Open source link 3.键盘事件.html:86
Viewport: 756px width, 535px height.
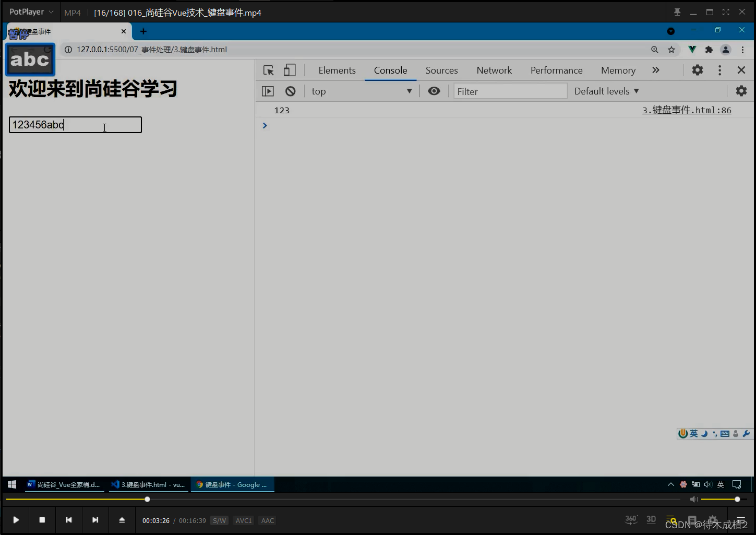pos(687,110)
